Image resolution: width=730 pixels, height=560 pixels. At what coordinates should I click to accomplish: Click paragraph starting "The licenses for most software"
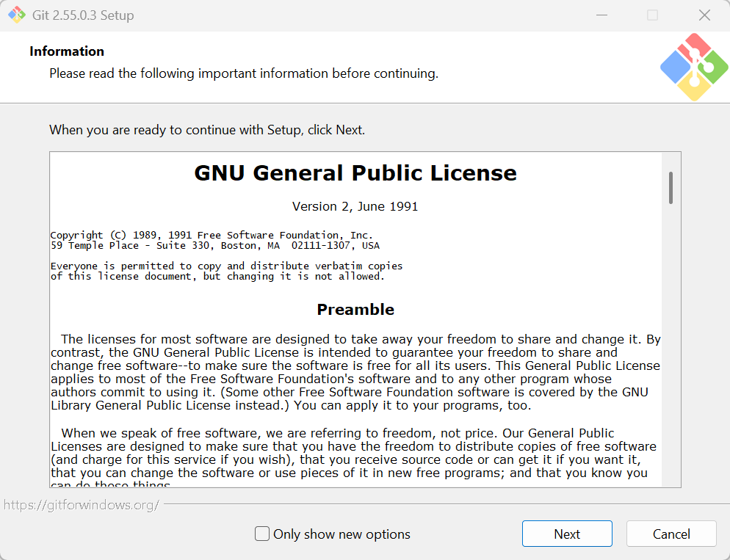pyautogui.click(x=355, y=372)
